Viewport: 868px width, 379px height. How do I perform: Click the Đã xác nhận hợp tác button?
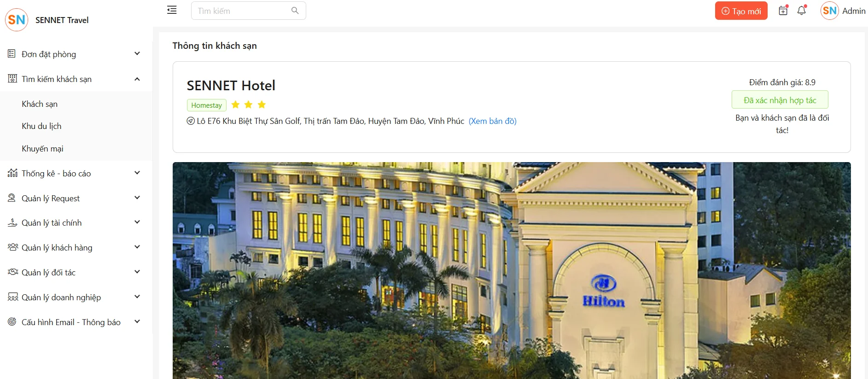point(780,100)
